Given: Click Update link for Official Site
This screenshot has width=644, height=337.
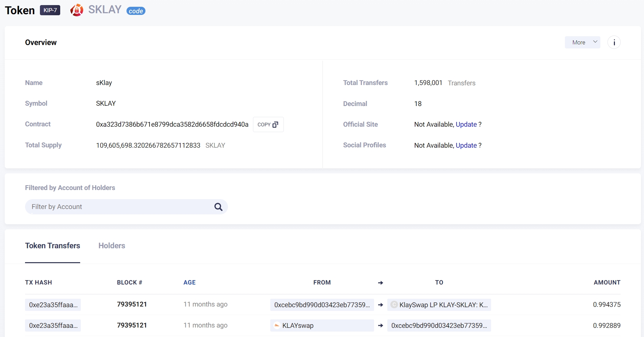Looking at the screenshot, I should pos(466,124).
